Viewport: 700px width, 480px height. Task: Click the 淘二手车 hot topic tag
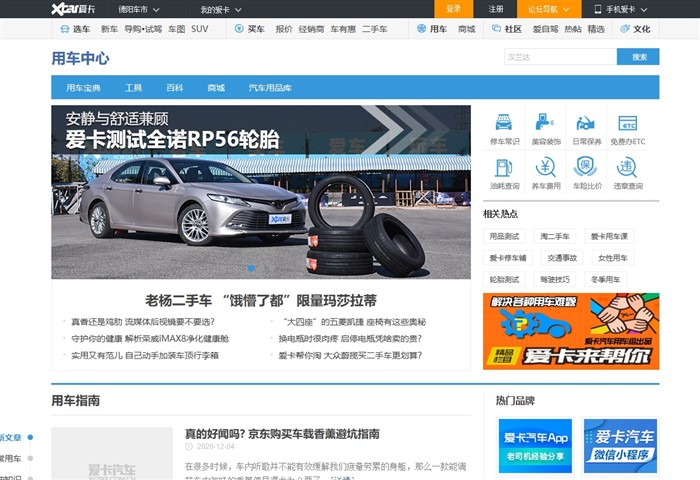555,236
